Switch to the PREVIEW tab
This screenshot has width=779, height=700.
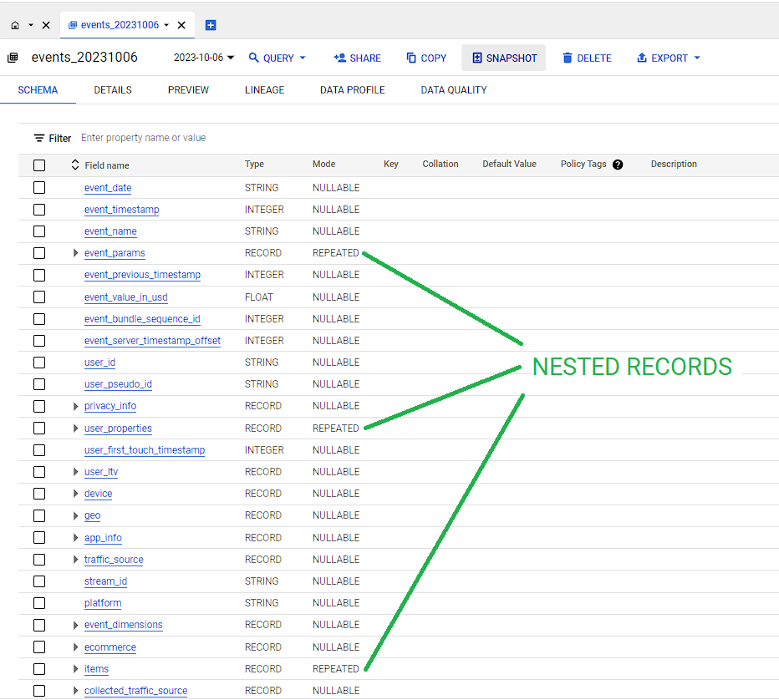[188, 90]
